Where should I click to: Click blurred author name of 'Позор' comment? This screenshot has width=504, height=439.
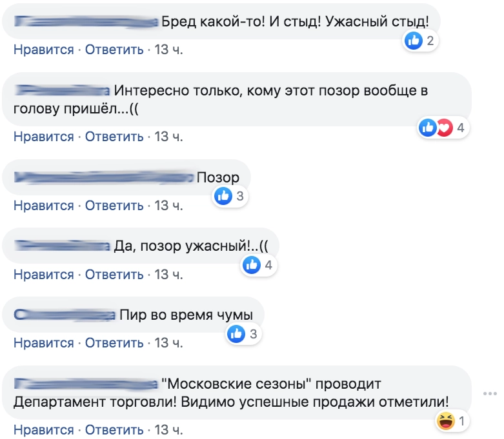click(103, 177)
